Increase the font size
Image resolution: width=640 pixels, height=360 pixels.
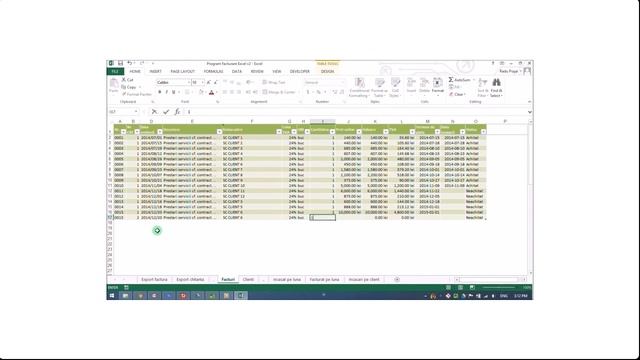pyautogui.click(x=209, y=82)
